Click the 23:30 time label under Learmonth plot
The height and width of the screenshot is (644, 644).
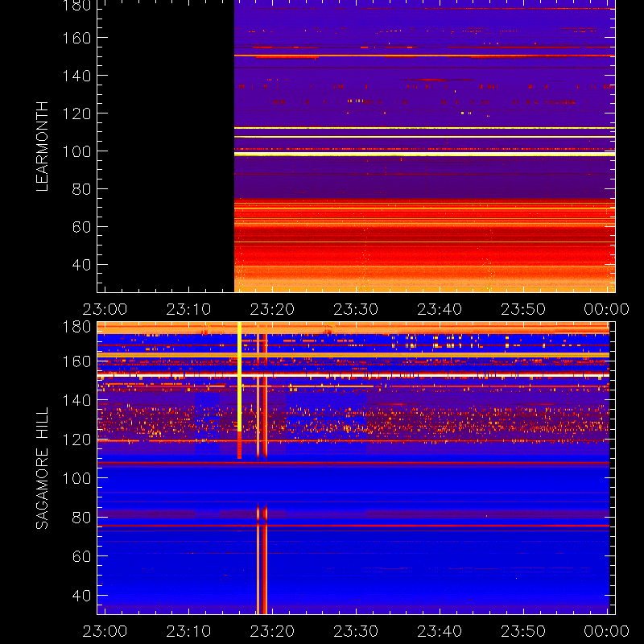[x=356, y=309]
